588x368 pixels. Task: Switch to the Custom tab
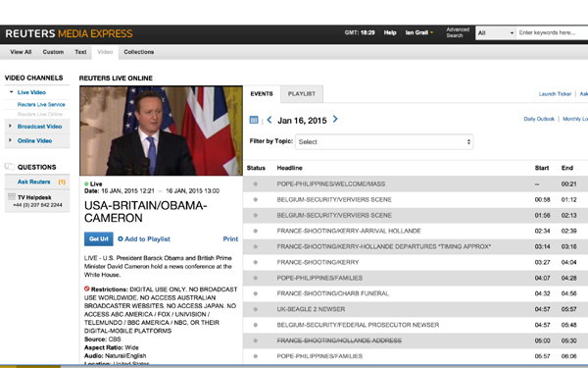coord(53,52)
